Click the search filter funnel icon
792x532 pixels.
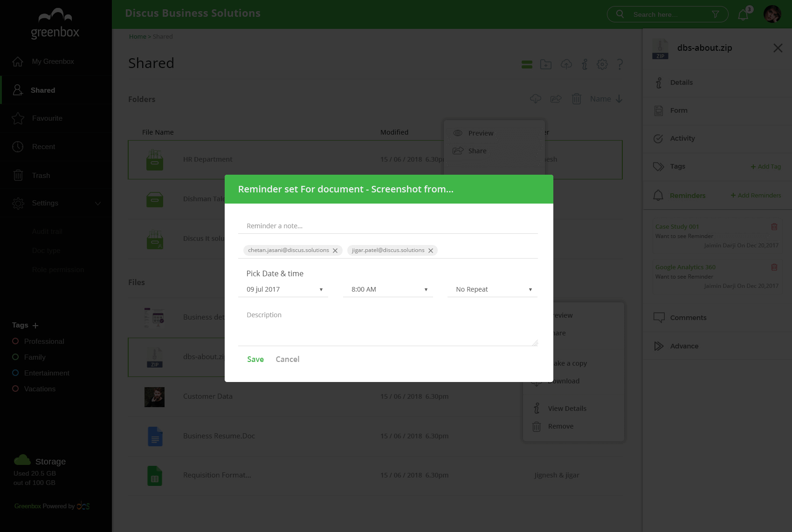[x=716, y=14]
